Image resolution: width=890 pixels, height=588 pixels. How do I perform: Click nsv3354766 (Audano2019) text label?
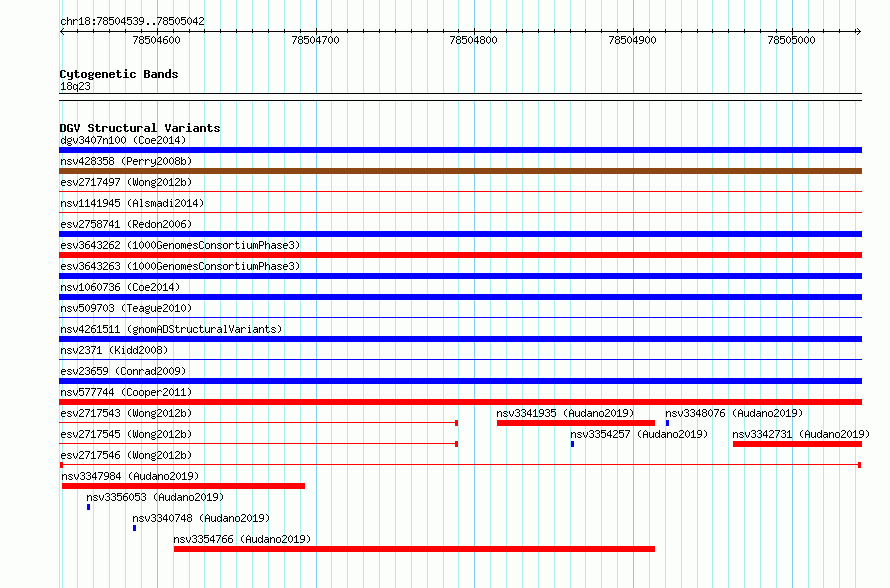[242, 539]
